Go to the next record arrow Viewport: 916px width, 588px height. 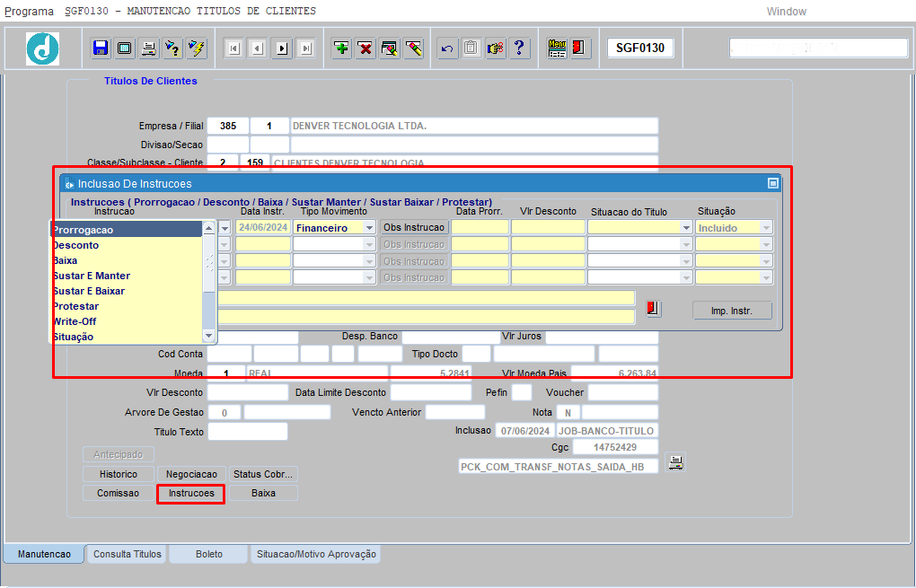click(x=282, y=48)
